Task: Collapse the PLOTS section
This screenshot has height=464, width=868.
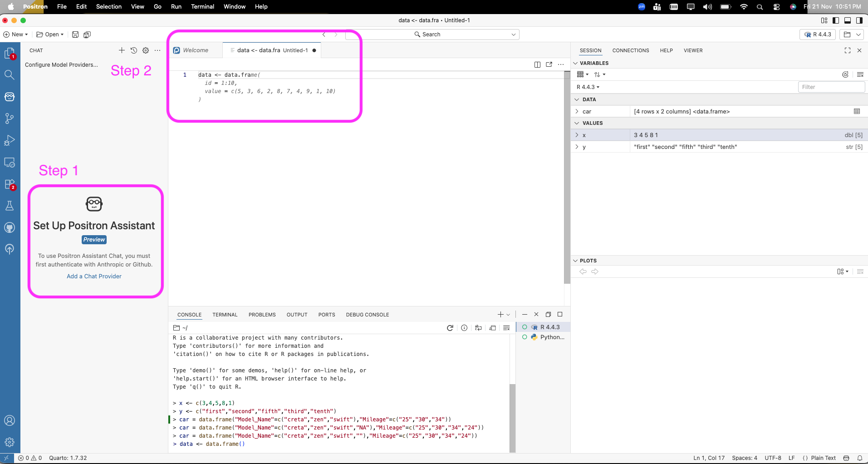Action: click(x=576, y=261)
